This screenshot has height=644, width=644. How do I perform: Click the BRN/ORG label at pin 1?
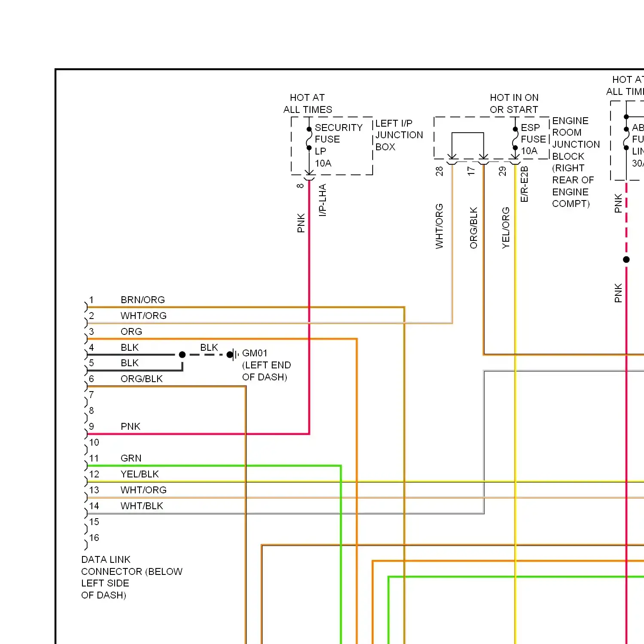pos(143,300)
